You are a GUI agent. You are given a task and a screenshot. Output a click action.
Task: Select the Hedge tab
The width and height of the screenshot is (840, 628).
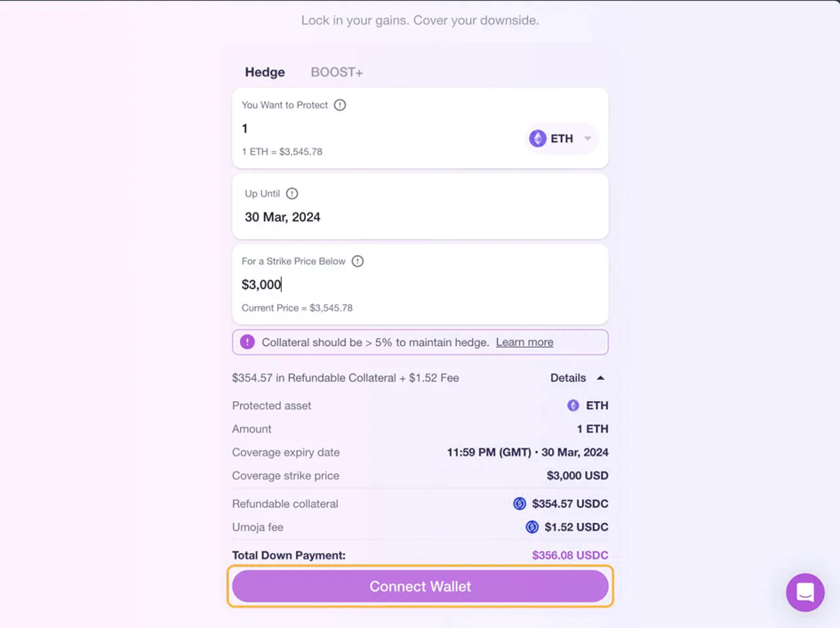tap(264, 72)
